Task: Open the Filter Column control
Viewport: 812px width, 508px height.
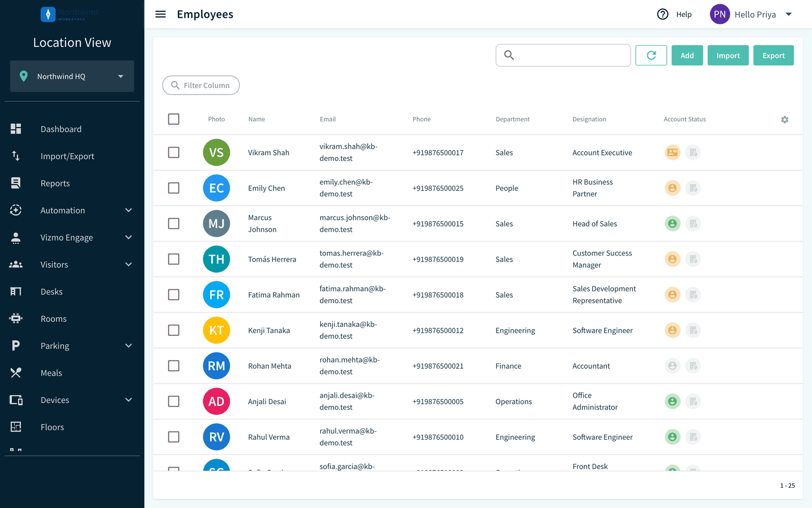Action: click(201, 85)
